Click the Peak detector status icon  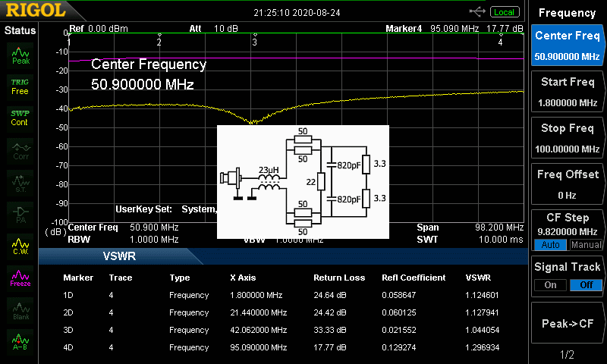tap(20, 54)
